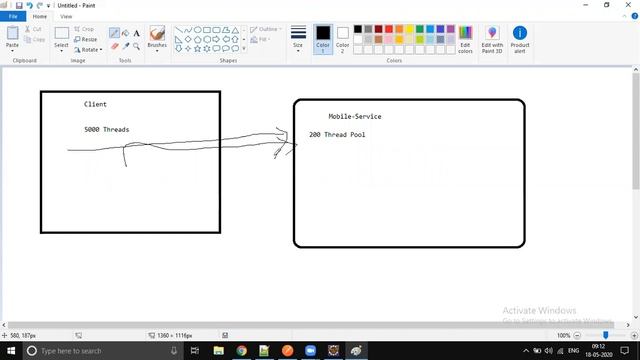Click the zoom out minus button
The width and height of the screenshot is (640, 360).
[577, 336]
